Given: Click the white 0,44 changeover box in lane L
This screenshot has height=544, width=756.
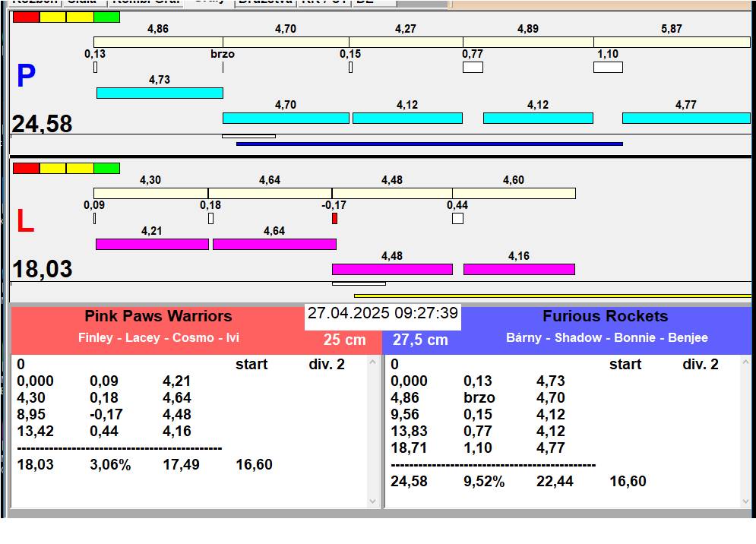Looking at the screenshot, I should click(x=457, y=219).
